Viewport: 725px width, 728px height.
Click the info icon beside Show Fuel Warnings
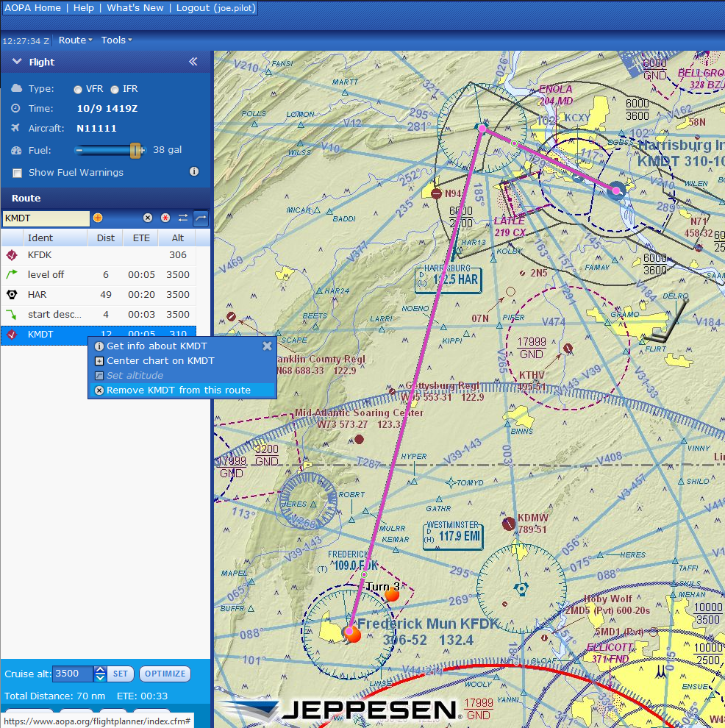(194, 172)
